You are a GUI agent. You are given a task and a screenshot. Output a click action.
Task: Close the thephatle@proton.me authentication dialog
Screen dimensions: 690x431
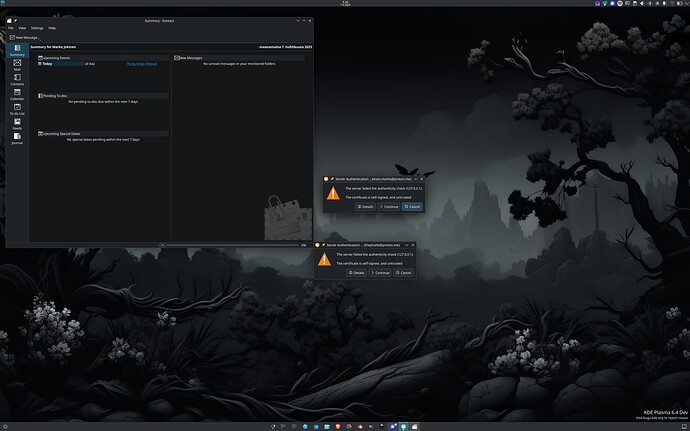click(413, 245)
